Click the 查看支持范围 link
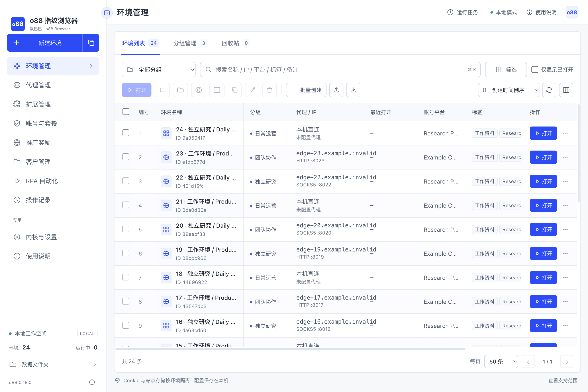The width and height of the screenshot is (588, 392). pos(563,380)
